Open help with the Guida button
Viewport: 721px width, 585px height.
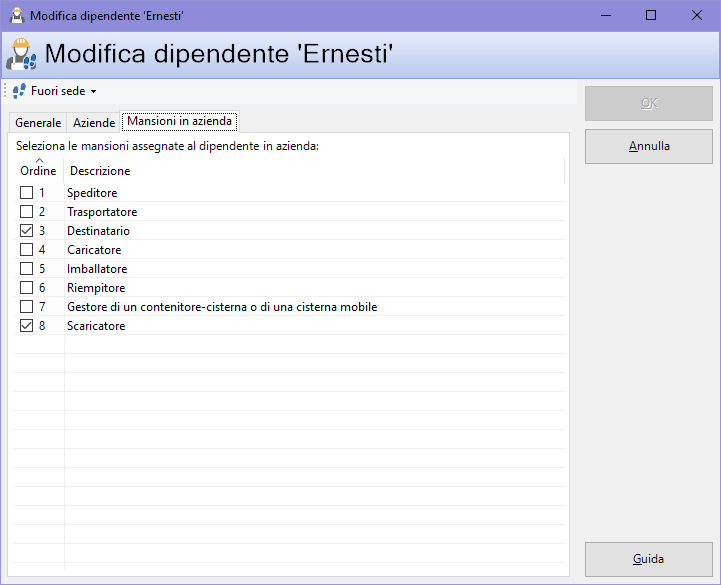coord(648,559)
